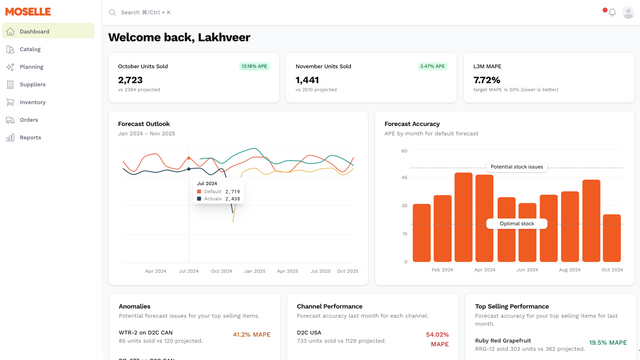Open the Reports bar chart icon
640x360 pixels.
point(10,138)
